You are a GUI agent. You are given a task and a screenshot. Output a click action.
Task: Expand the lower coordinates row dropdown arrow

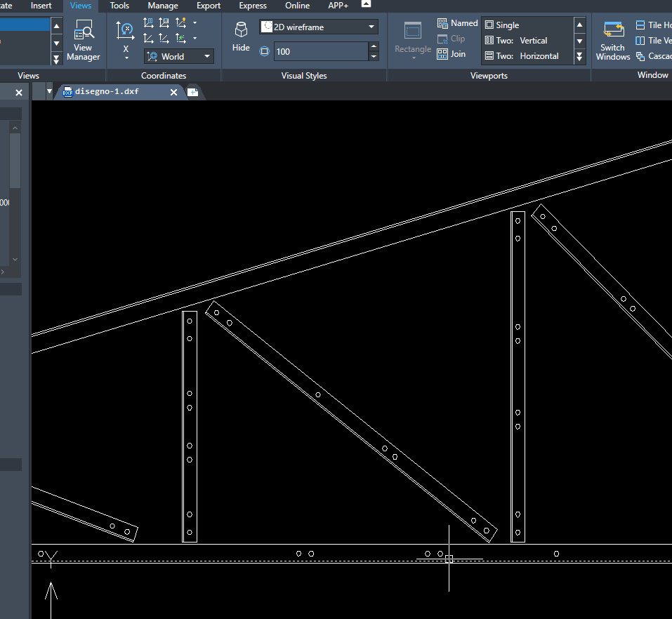(x=195, y=39)
